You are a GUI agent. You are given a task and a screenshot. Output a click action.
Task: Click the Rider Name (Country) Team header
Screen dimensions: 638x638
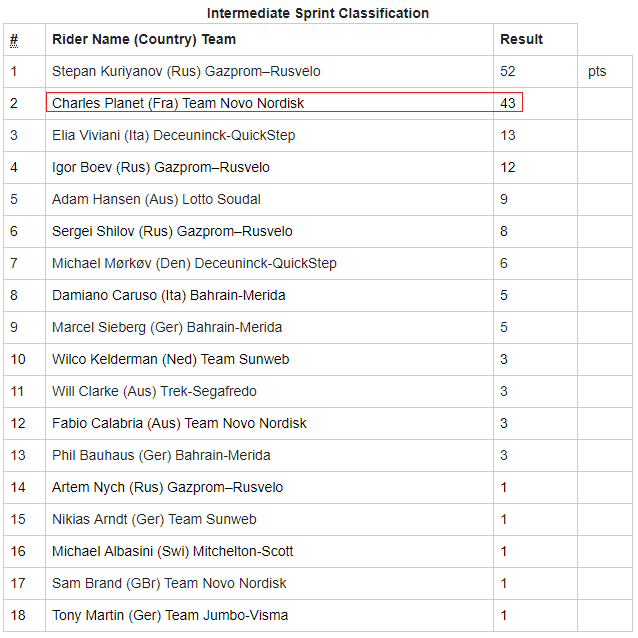[144, 39]
